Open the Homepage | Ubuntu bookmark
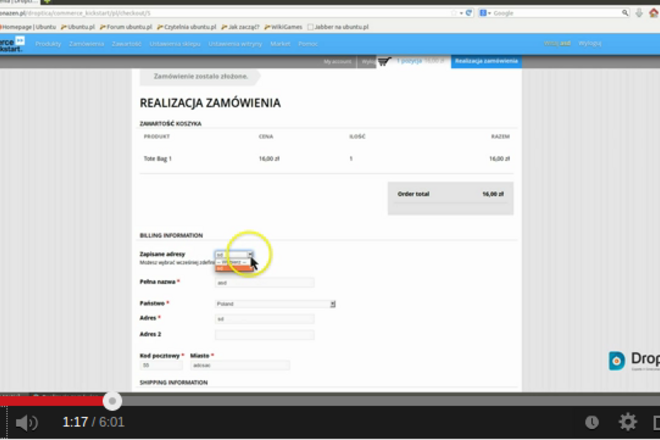This screenshot has height=440, width=660. (x=28, y=27)
